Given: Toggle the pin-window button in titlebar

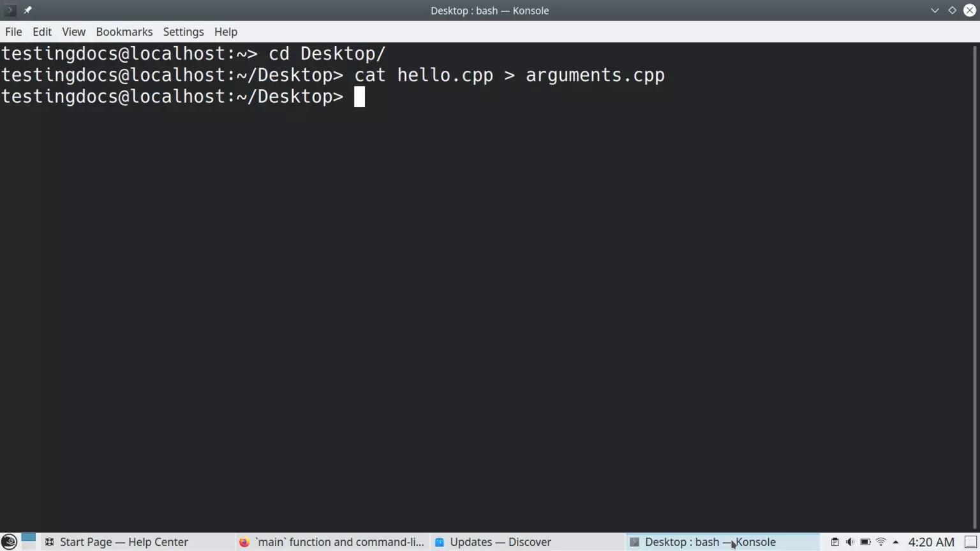Looking at the screenshot, I should click(x=27, y=10).
